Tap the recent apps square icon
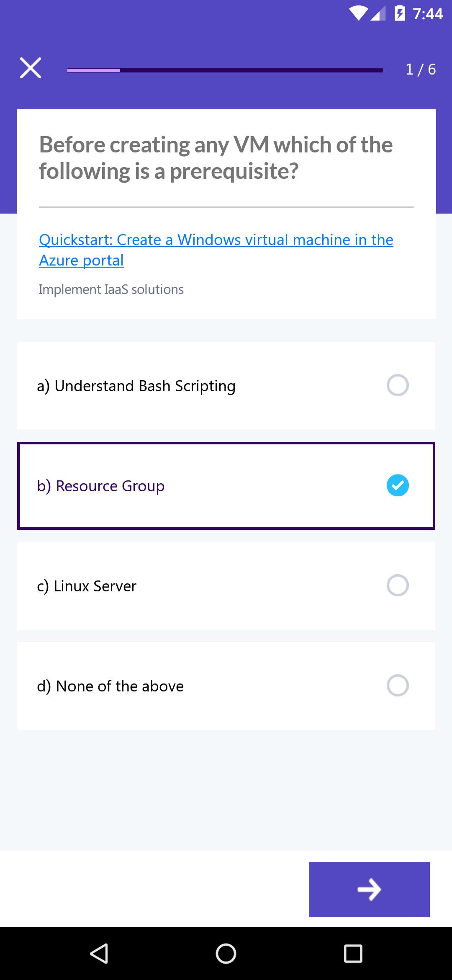This screenshot has width=452, height=980. click(353, 954)
